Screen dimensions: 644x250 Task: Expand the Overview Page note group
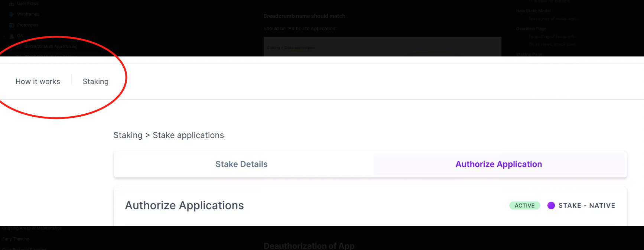click(x=531, y=29)
